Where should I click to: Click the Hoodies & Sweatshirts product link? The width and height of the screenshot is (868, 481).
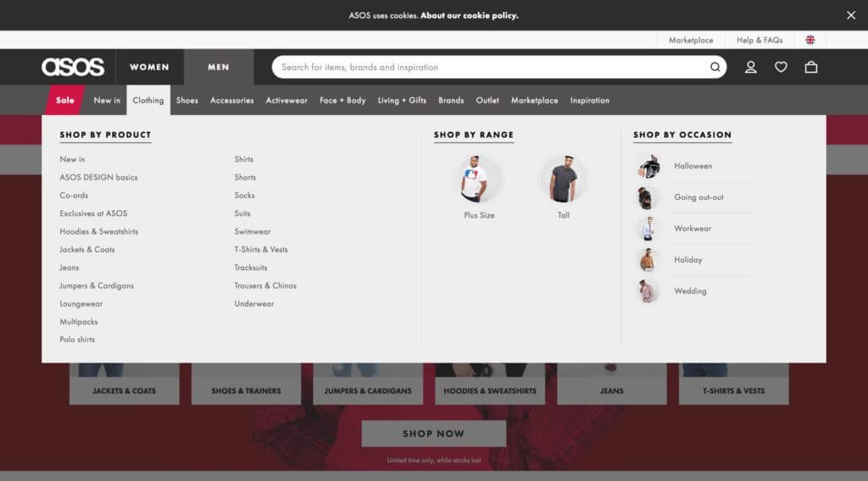[99, 231]
